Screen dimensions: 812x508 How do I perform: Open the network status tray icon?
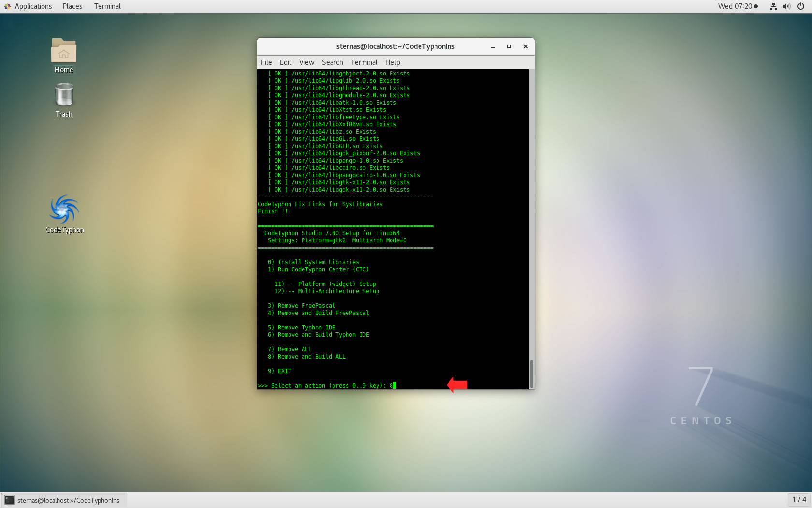[x=773, y=6]
